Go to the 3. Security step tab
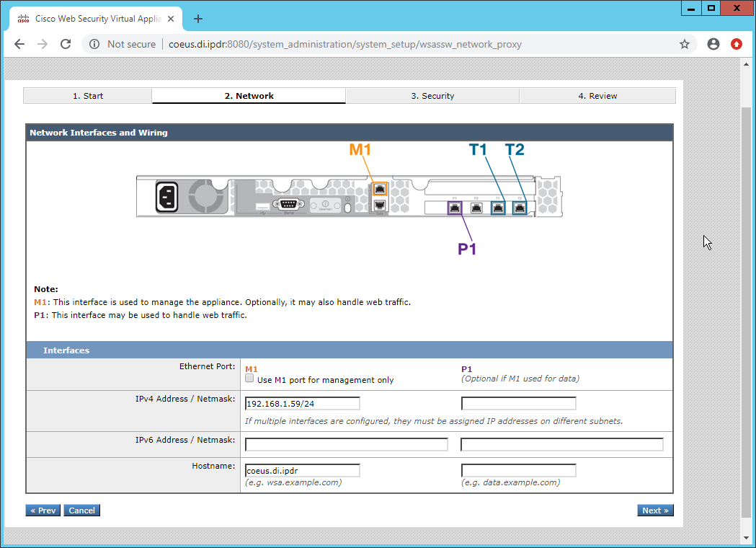756x548 pixels. (432, 95)
